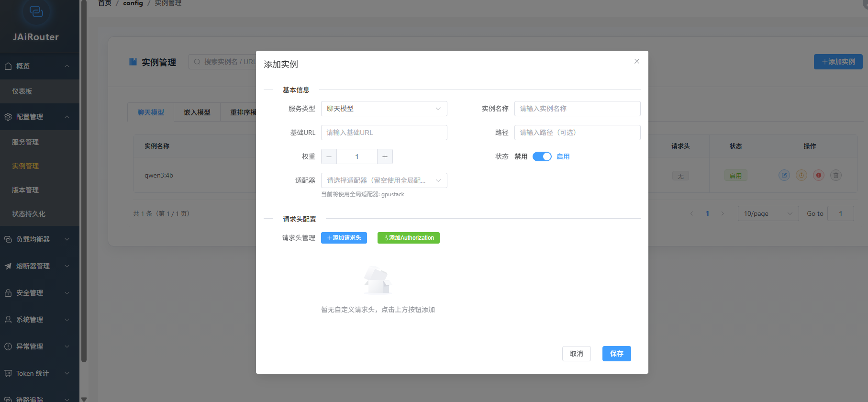Click the orange timer icon in the qwen3:4b row
The image size is (868, 402).
[801, 175]
